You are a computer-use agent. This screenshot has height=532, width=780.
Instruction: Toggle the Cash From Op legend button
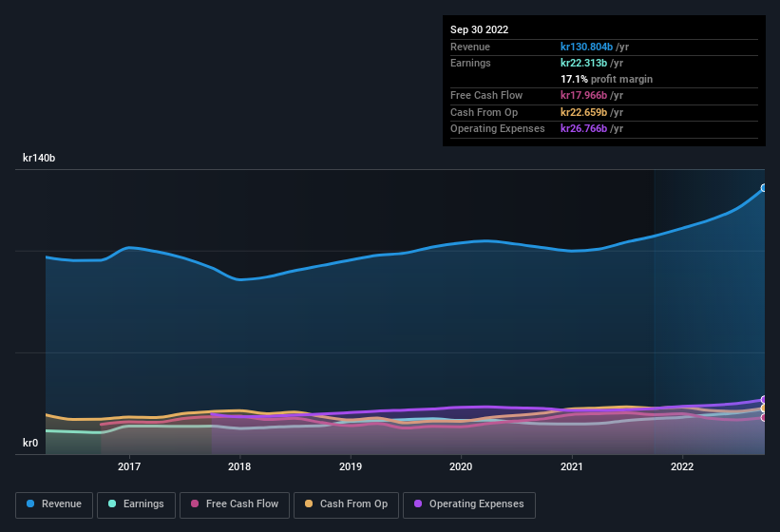point(346,504)
